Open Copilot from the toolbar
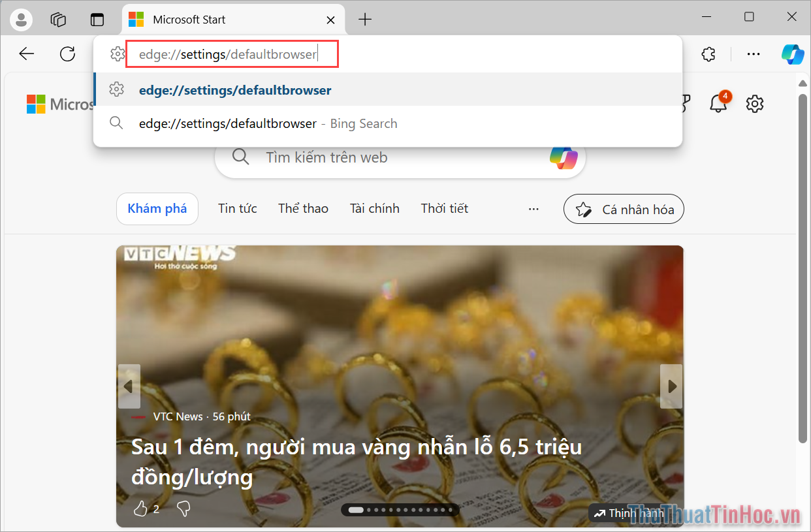Screen dimensions: 811x532 point(792,54)
